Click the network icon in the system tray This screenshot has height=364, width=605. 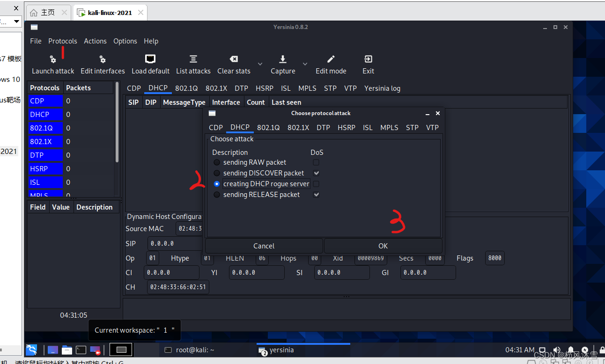pos(542,350)
